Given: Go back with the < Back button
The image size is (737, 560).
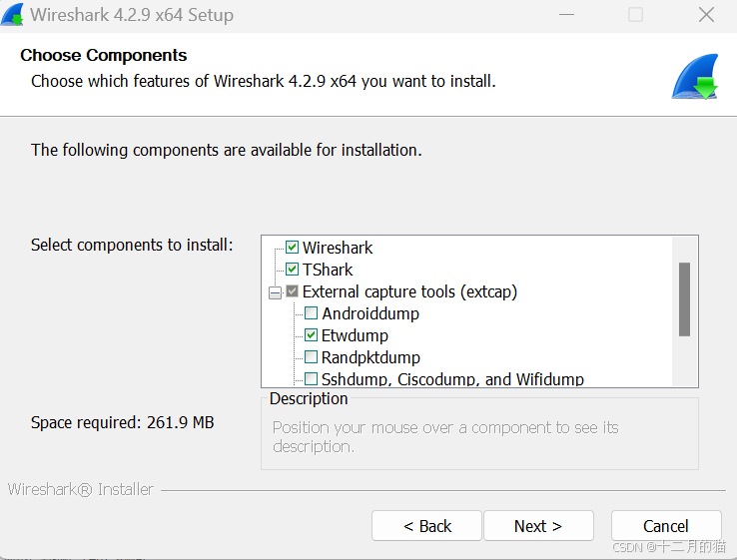Looking at the screenshot, I should [426, 526].
